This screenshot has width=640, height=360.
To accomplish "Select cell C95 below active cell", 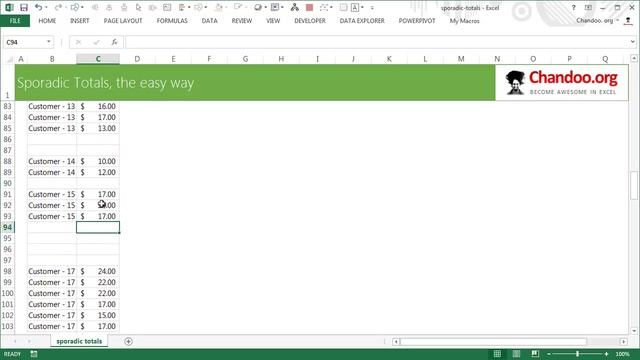I will pos(98,238).
